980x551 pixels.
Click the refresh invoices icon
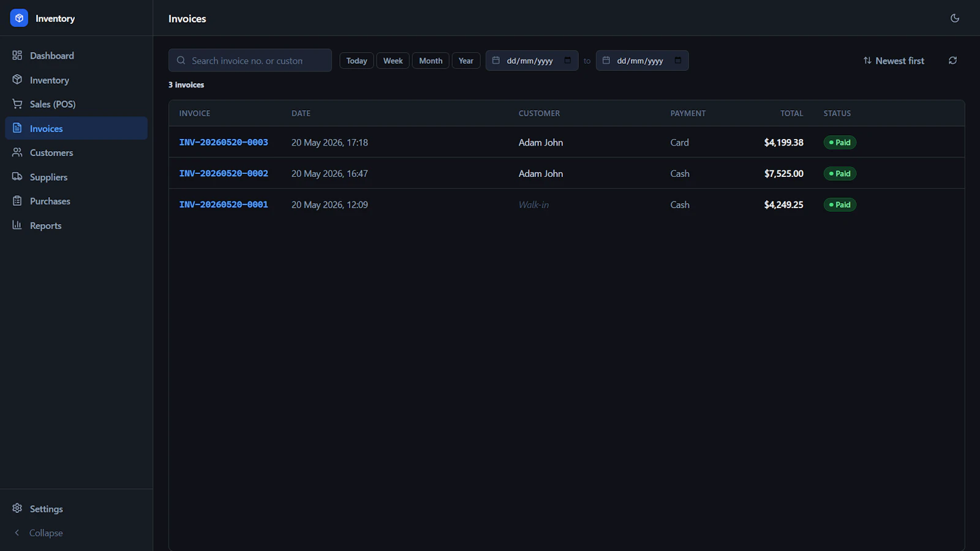point(952,60)
